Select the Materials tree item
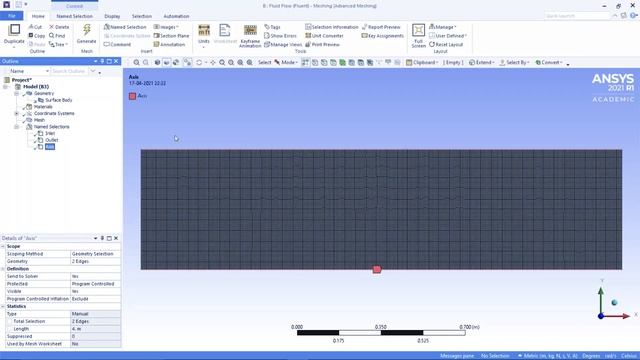The image size is (640, 360). click(x=43, y=107)
